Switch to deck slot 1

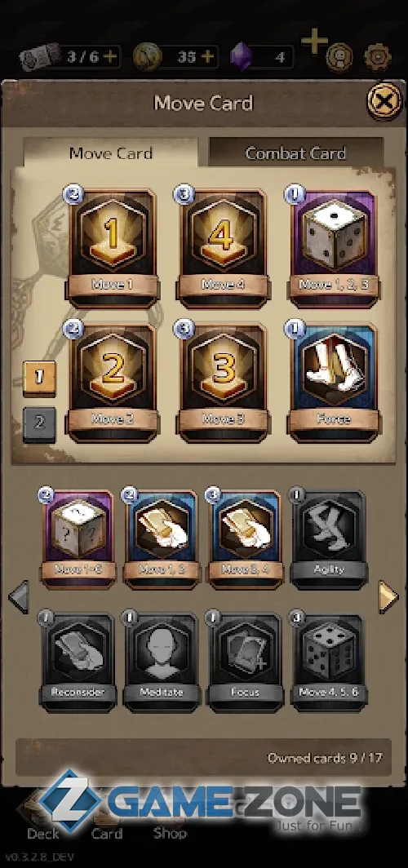pos(39,379)
